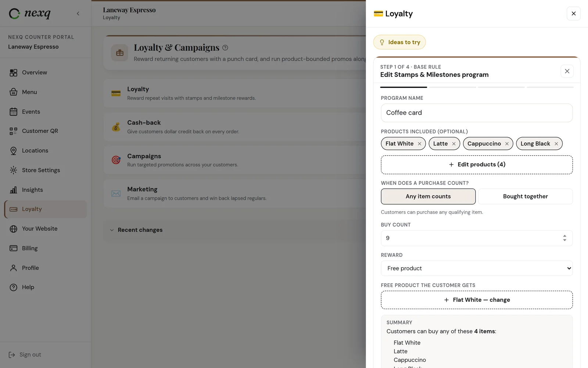Change the free product Flat White

click(477, 300)
